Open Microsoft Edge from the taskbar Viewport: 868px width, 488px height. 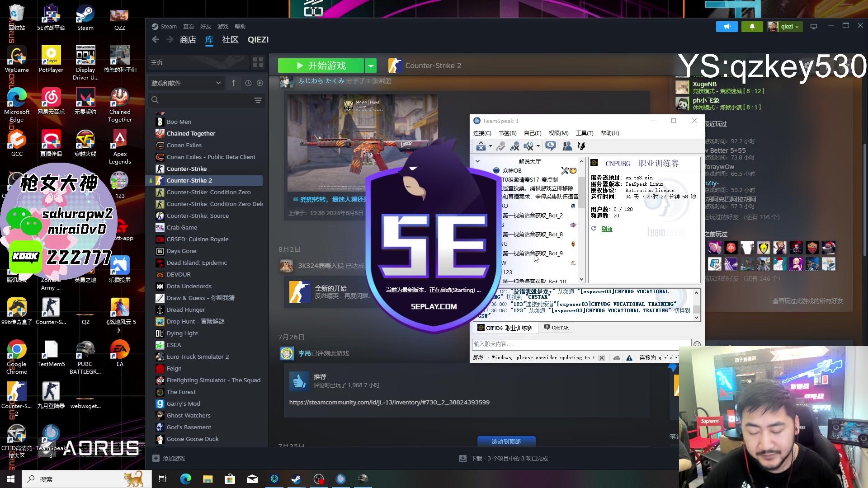pos(186,479)
